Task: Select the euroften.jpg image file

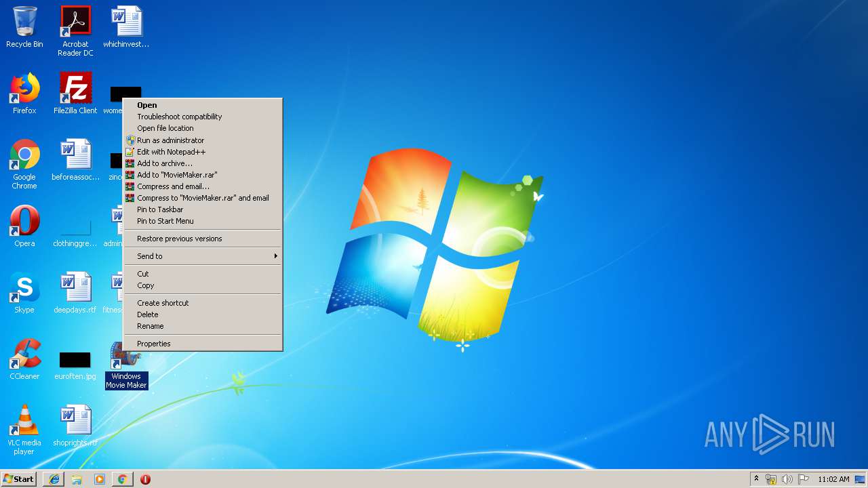Action: pos(75,366)
